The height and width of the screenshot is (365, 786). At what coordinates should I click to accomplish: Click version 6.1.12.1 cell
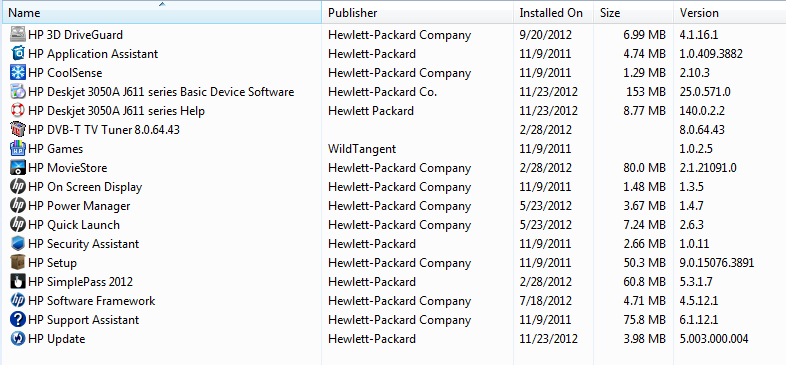(699, 320)
